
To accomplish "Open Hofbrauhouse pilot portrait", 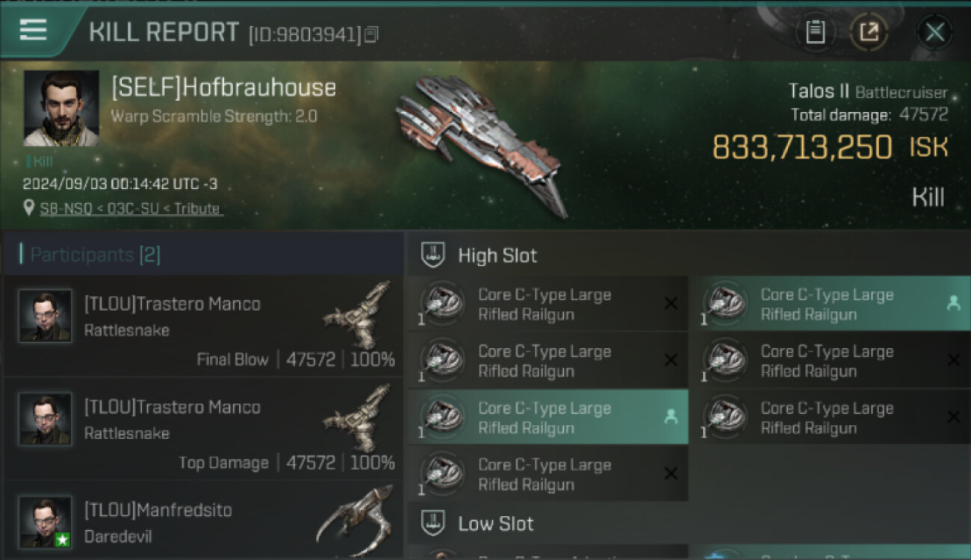I will click(x=61, y=108).
